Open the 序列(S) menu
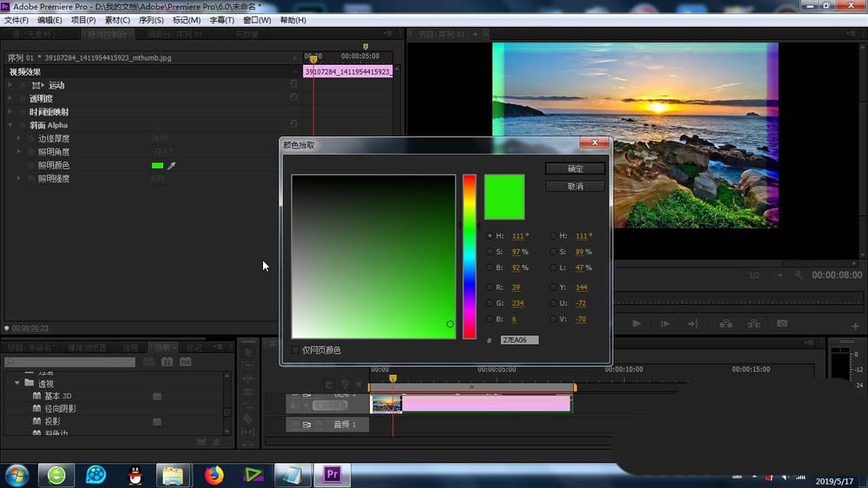 click(152, 20)
